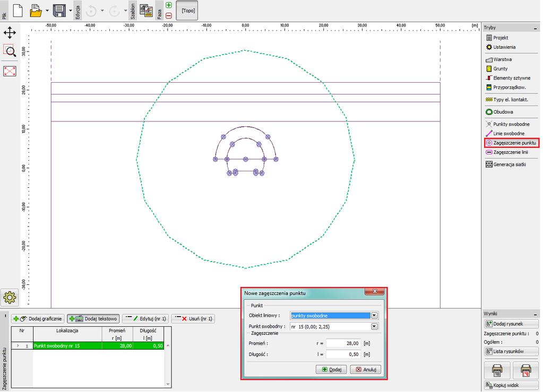
Task: Activate the pan view arrows tool
Action: [x=10, y=33]
